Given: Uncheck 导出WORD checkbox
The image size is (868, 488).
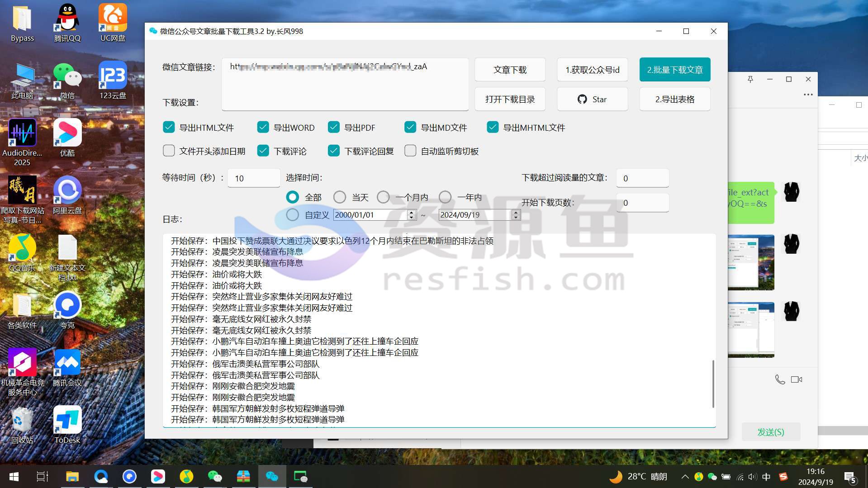Looking at the screenshot, I should pyautogui.click(x=263, y=128).
